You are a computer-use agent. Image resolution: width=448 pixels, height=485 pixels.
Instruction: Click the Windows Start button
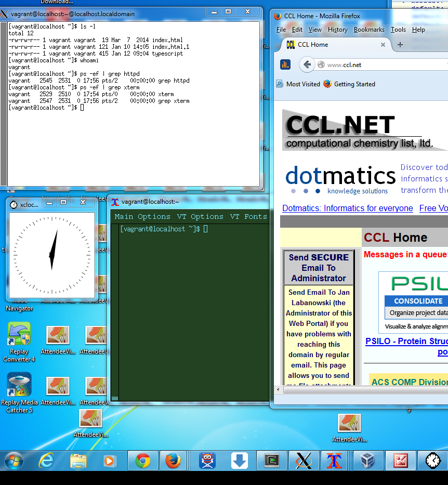pyautogui.click(x=14, y=461)
